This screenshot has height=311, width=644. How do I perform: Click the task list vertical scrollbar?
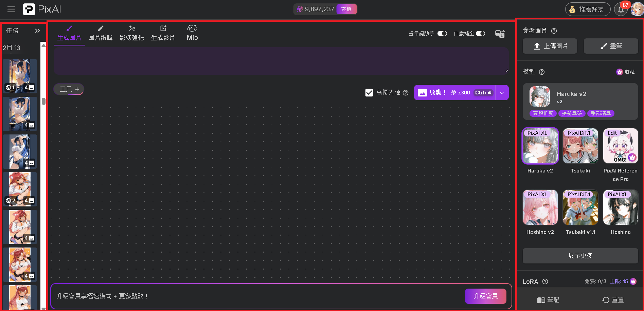43,102
